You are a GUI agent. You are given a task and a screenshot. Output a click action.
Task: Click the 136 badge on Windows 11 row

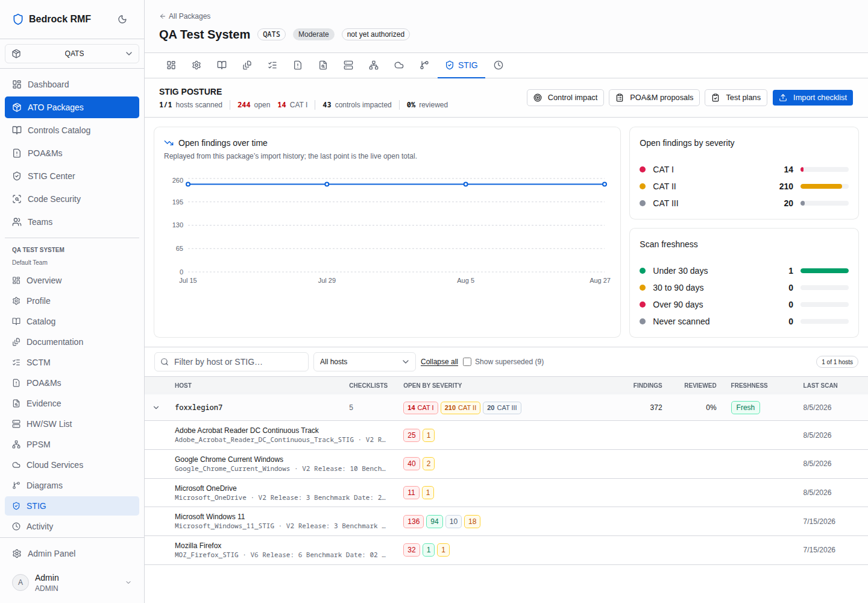tap(414, 522)
